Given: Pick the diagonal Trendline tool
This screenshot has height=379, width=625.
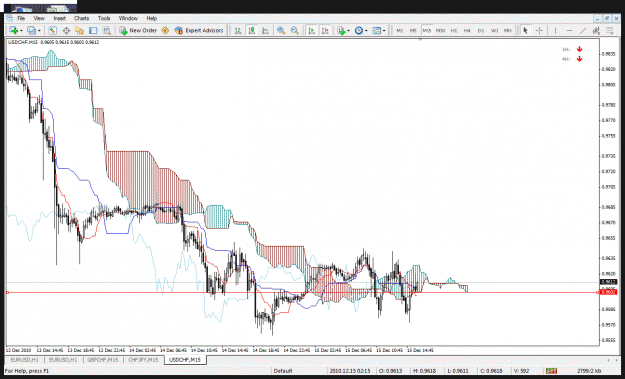Looking at the screenshot, I should tap(583, 30).
